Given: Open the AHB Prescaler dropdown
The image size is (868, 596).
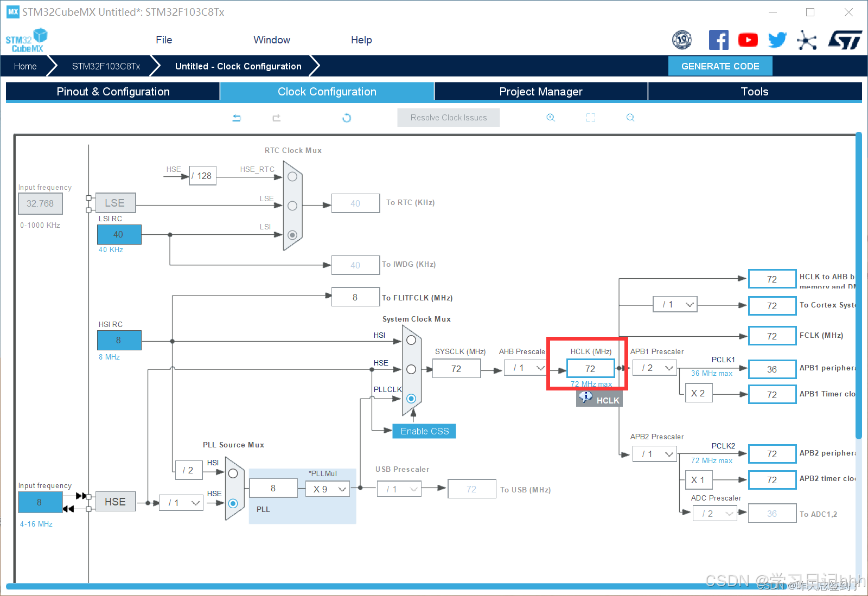Looking at the screenshot, I should [526, 368].
